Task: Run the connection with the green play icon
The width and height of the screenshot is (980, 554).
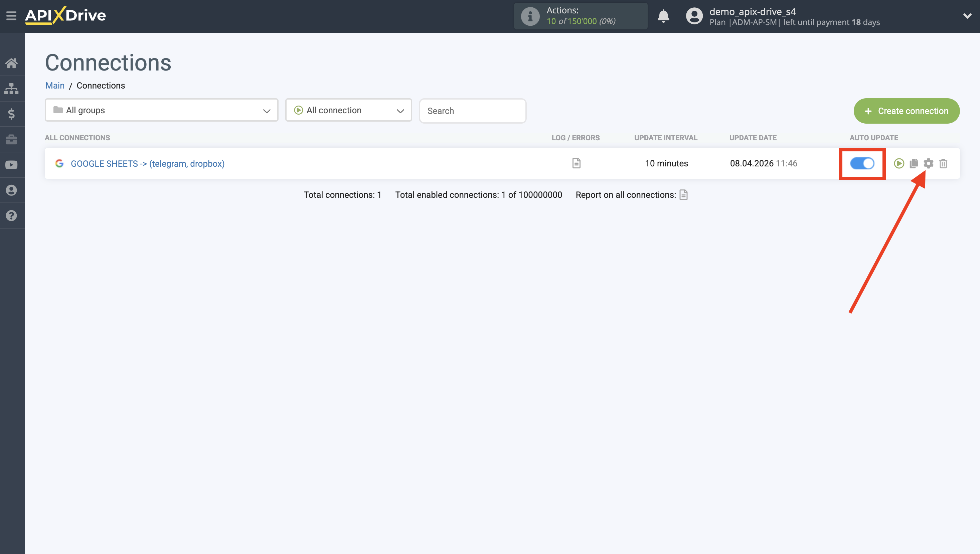Action: (x=899, y=163)
